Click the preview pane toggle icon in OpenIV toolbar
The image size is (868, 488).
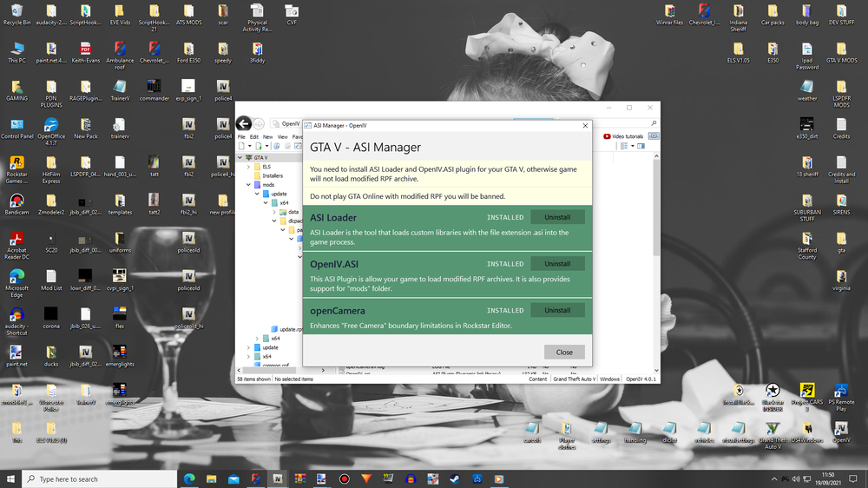pyautogui.click(x=641, y=146)
